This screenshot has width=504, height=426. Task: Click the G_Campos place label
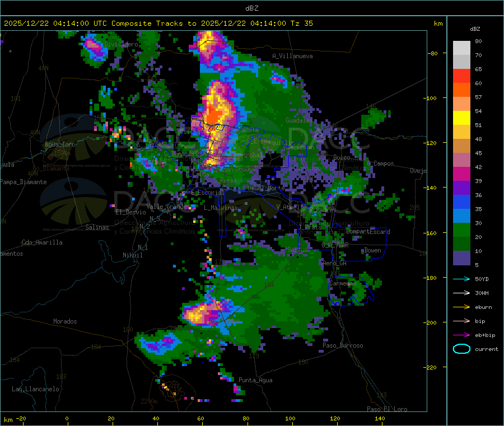(x=381, y=163)
